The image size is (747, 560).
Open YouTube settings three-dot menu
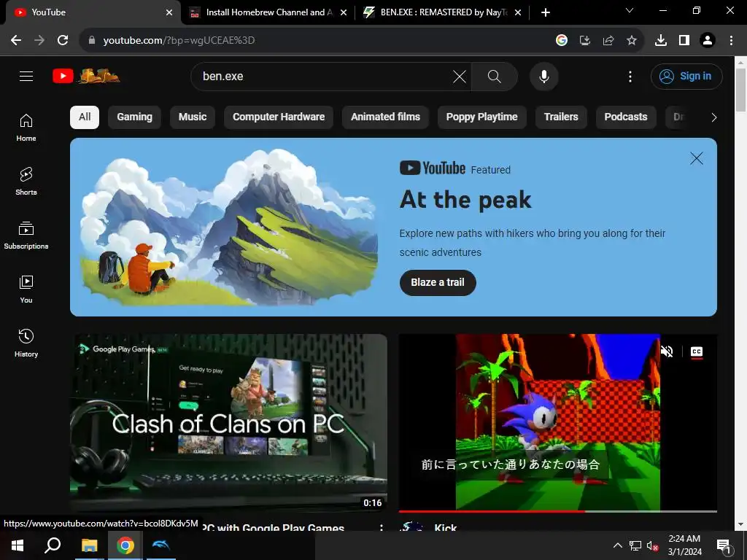pyautogui.click(x=630, y=76)
